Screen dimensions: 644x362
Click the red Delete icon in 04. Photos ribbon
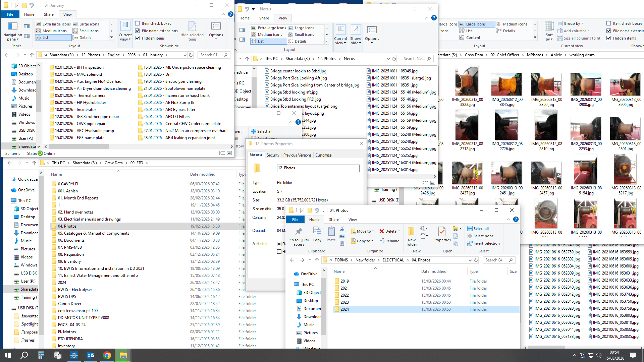382,231
